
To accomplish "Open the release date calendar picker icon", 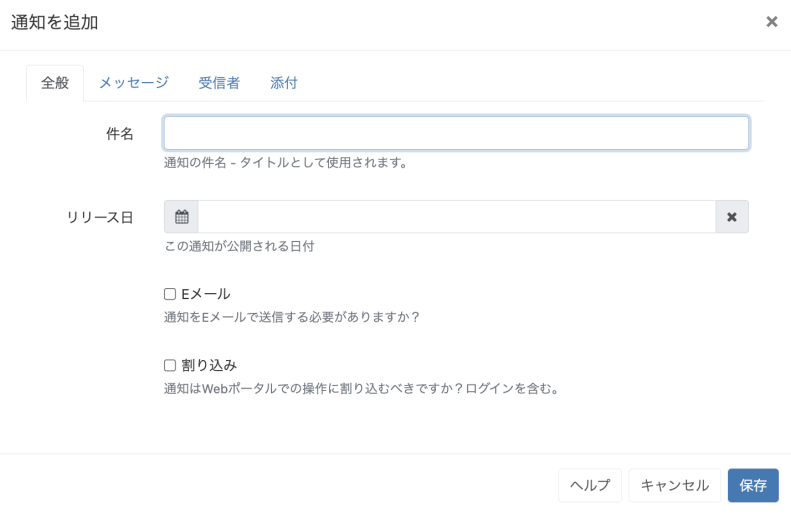I will click(182, 217).
